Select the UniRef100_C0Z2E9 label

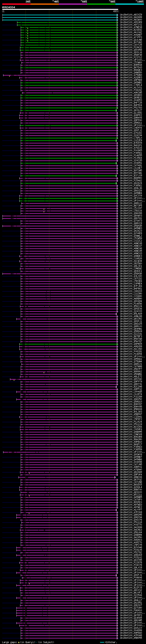(x=131, y=140)
